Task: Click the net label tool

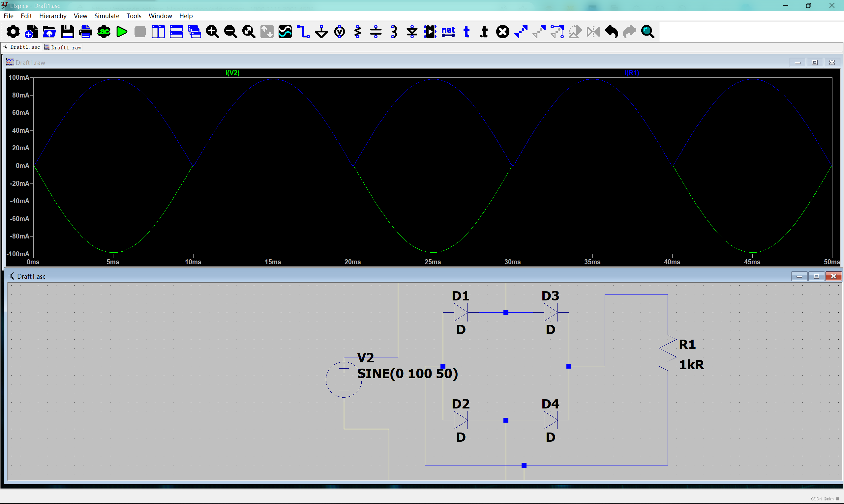Action: 448,32
